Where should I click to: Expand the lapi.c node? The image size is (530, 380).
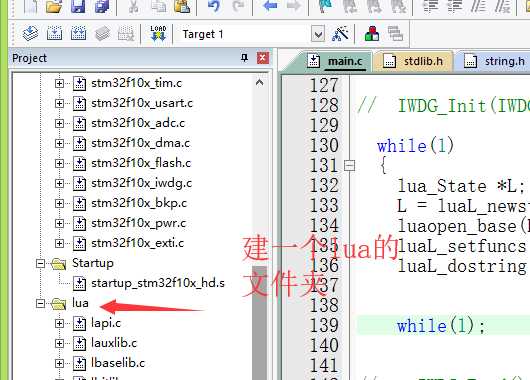(x=59, y=323)
